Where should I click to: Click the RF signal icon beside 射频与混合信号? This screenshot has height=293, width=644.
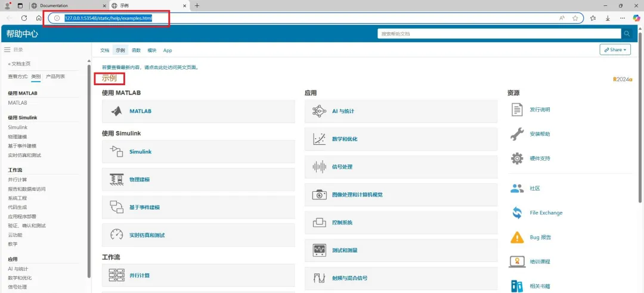(x=319, y=278)
